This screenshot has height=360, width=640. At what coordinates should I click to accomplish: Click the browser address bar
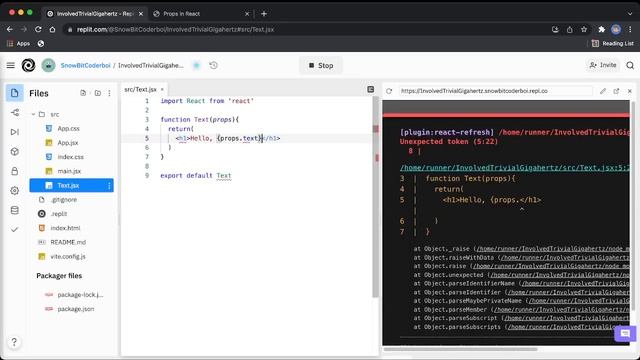305,29
